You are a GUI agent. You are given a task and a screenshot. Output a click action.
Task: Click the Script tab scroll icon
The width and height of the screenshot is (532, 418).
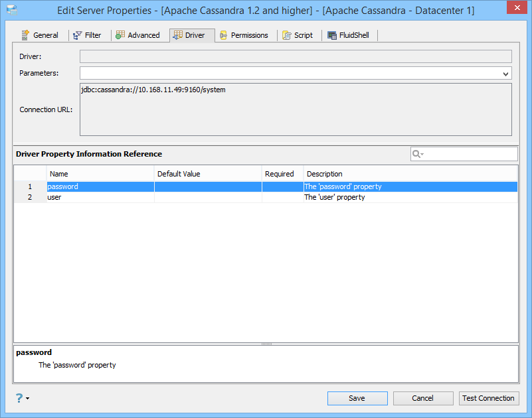(x=287, y=35)
